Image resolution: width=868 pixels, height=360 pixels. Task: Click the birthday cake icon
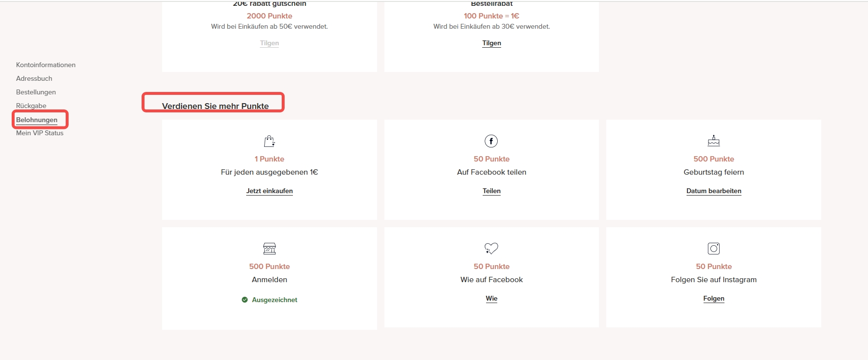(x=713, y=141)
